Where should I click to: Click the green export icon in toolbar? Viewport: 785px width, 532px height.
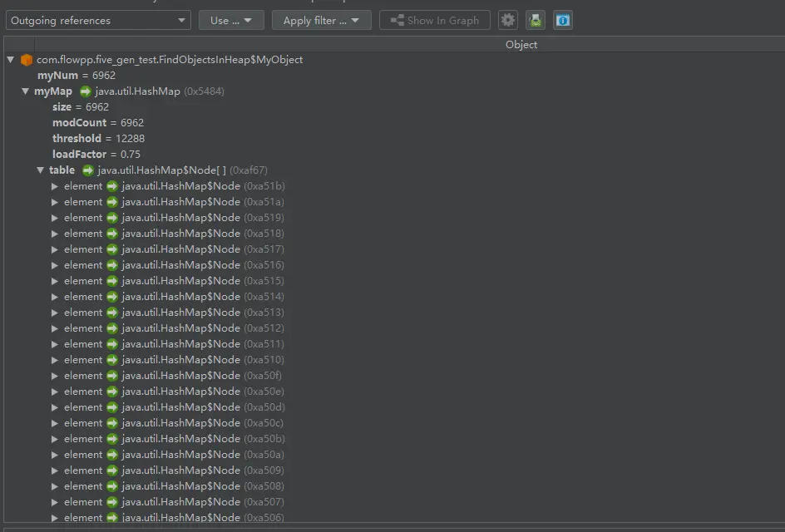536,21
